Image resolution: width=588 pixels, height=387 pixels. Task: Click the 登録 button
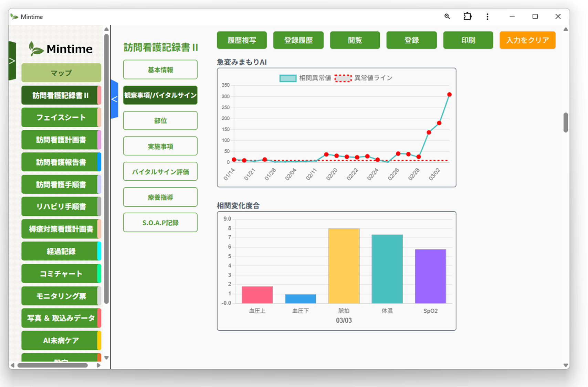[411, 40]
